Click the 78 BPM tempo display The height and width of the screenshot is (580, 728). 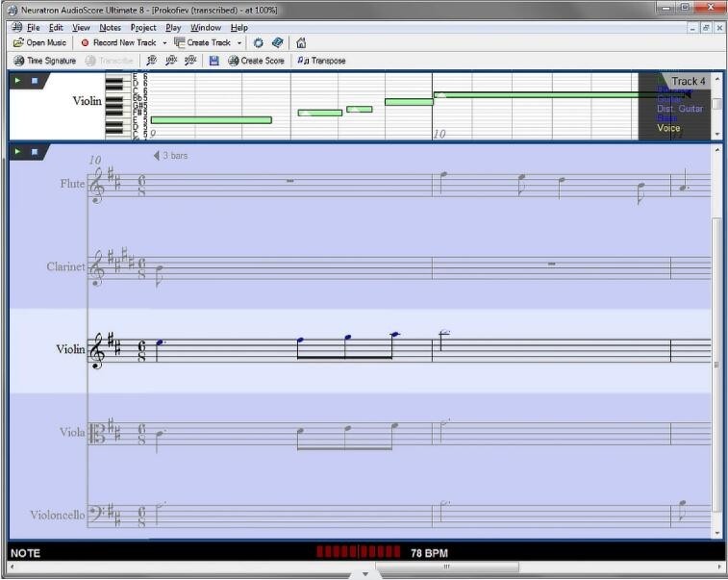click(429, 553)
